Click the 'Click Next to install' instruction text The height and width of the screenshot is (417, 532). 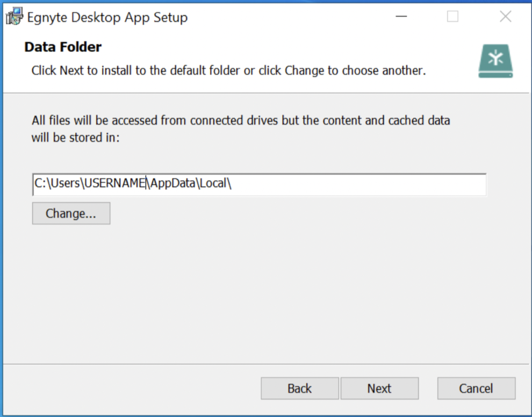(229, 70)
